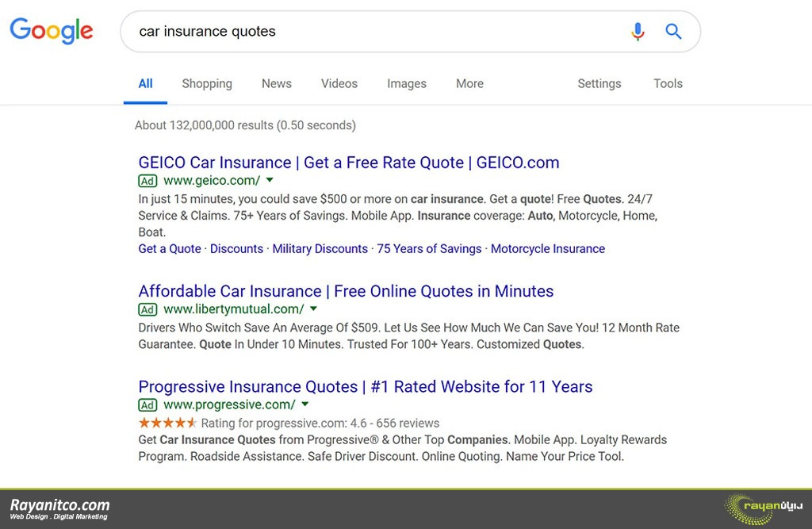Image resolution: width=812 pixels, height=529 pixels.
Task: Click Rating for progressive.com: 4.6 - 656 reviews
Action: pyautogui.click(x=320, y=424)
